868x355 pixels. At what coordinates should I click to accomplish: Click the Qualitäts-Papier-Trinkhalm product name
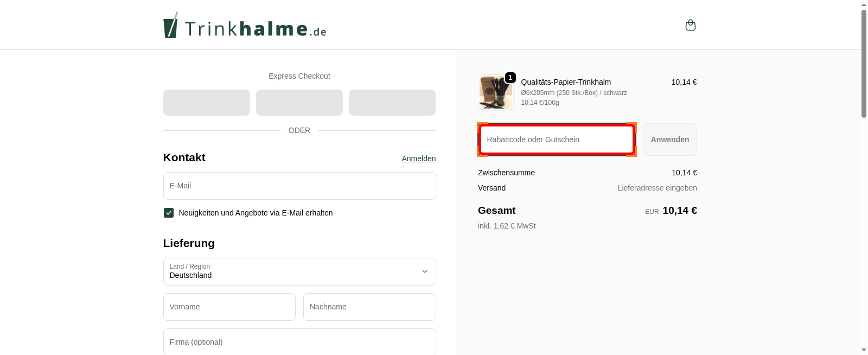tap(566, 82)
